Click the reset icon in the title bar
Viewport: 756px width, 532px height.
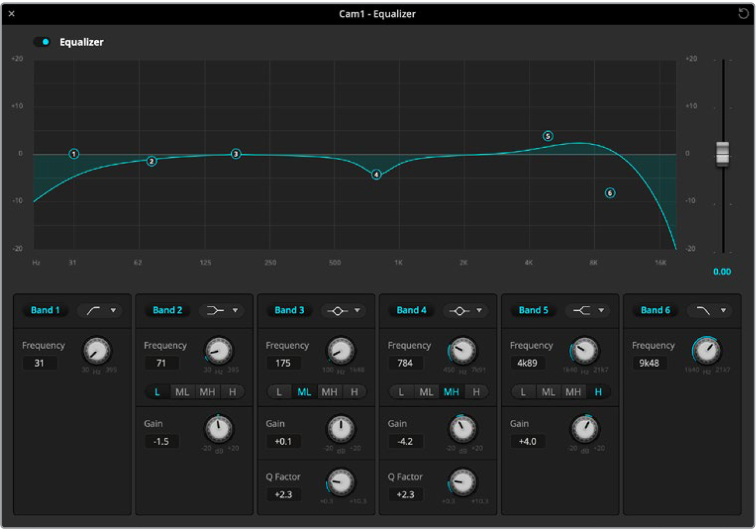coord(743,14)
